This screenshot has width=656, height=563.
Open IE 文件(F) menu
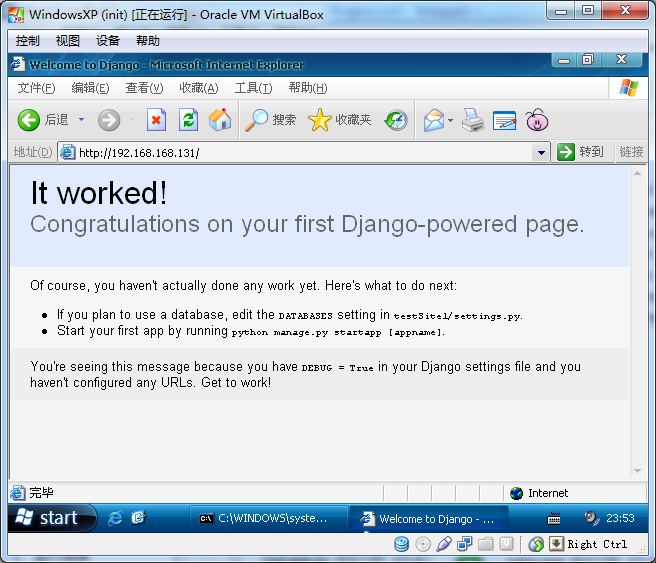coord(36,88)
